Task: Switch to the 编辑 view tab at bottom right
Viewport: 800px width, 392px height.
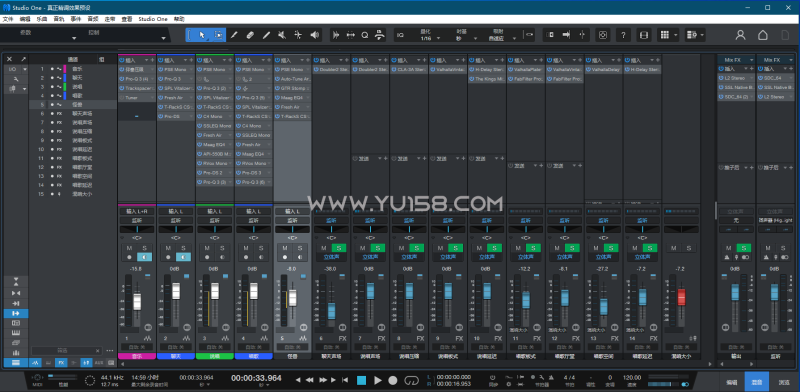Action: [732, 382]
